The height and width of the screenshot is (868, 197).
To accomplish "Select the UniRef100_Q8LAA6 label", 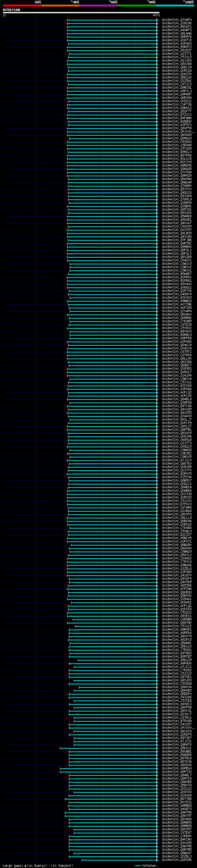I will (x=177, y=33).
